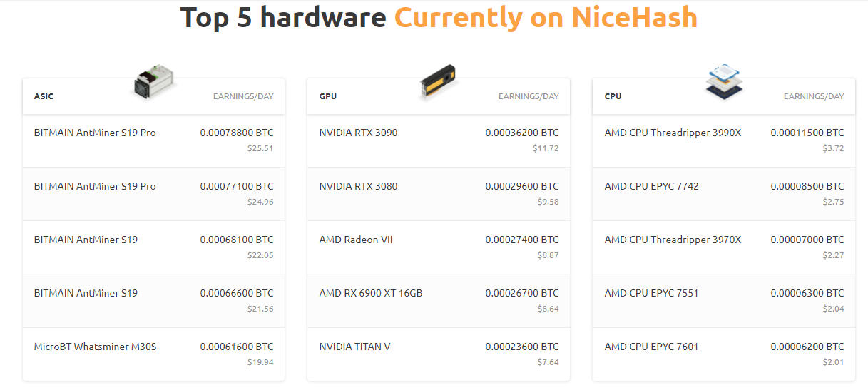This screenshot has width=868, height=390.
Task: Click AMD RX 6900 XT 16GB
Action: point(370,293)
